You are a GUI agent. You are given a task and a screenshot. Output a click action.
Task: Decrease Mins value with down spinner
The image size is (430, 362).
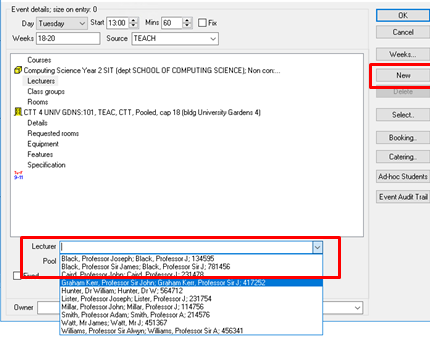click(x=187, y=26)
